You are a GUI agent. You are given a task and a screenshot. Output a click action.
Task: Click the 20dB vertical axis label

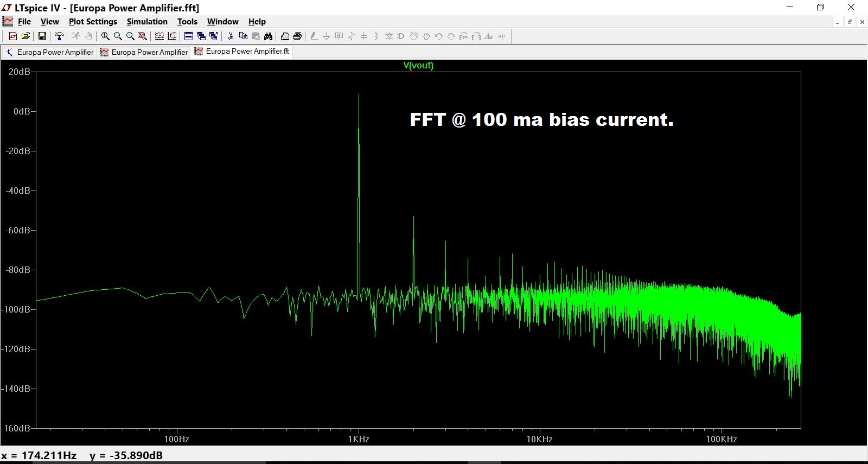click(x=20, y=72)
